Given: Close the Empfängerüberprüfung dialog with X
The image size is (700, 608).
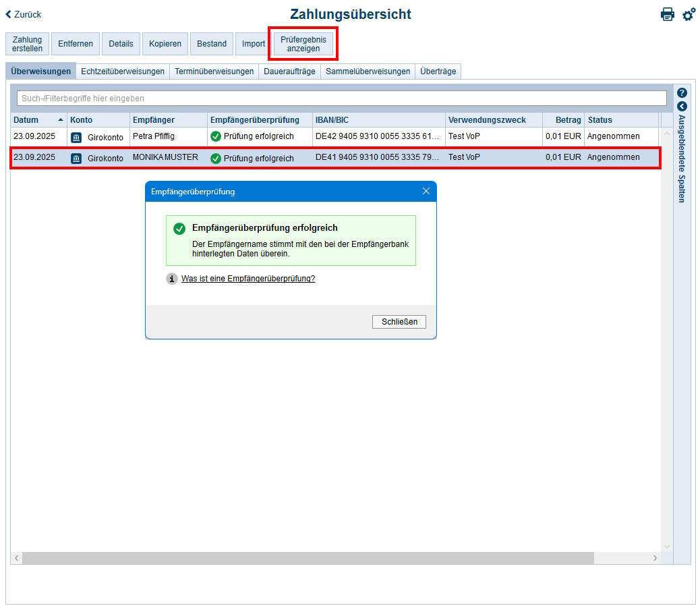Looking at the screenshot, I should [x=426, y=191].
